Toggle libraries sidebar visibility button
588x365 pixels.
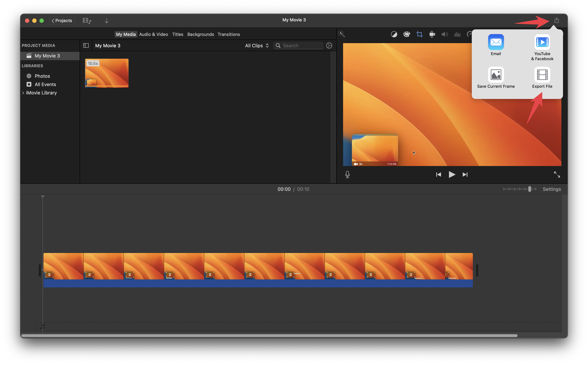[86, 45]
